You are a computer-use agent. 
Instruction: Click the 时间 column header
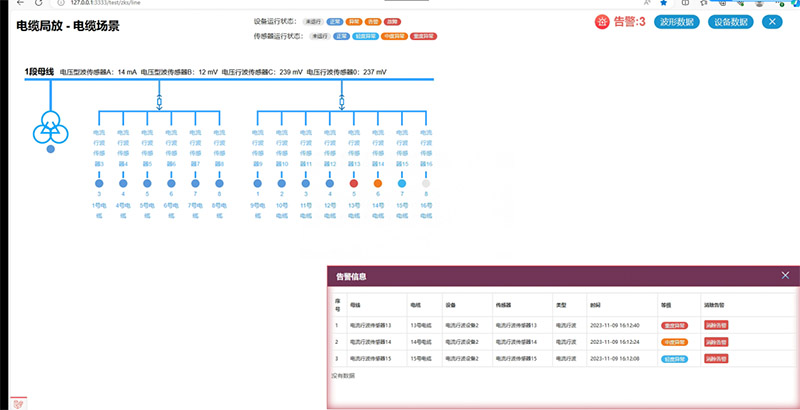[x=595, y=305]
